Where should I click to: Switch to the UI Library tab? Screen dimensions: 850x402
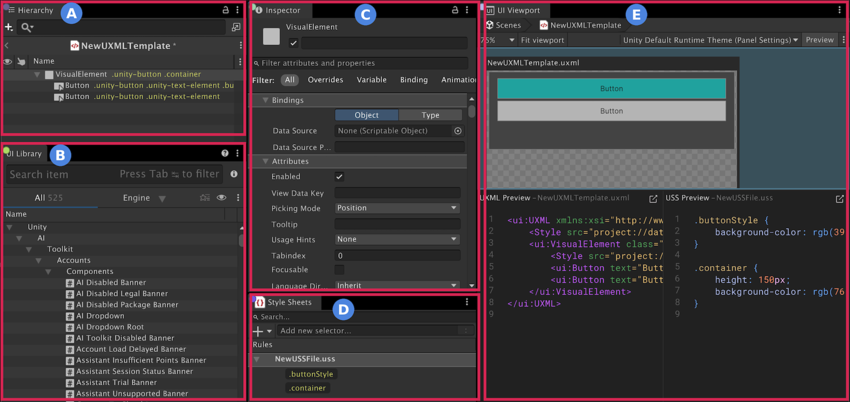pos(25,153)
